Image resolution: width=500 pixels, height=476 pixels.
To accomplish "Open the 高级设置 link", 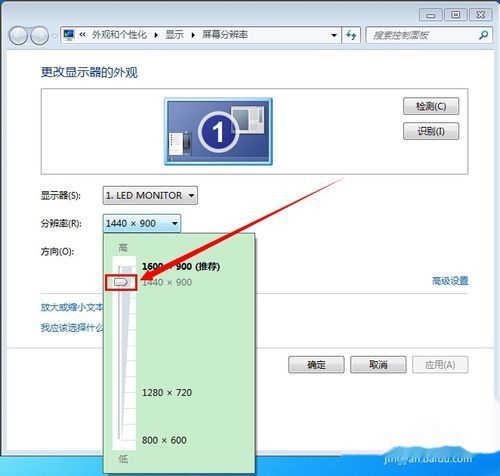I will (450, 281).
